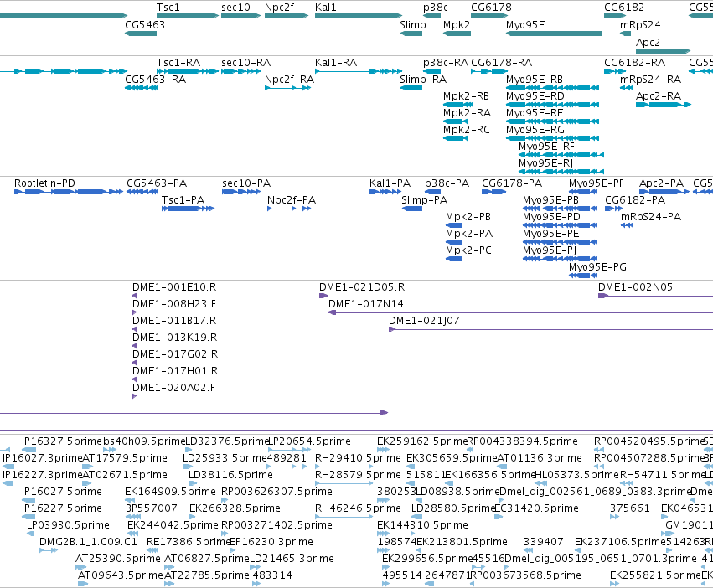
Task: Select the p38c gene label
Action: [435, 8]
